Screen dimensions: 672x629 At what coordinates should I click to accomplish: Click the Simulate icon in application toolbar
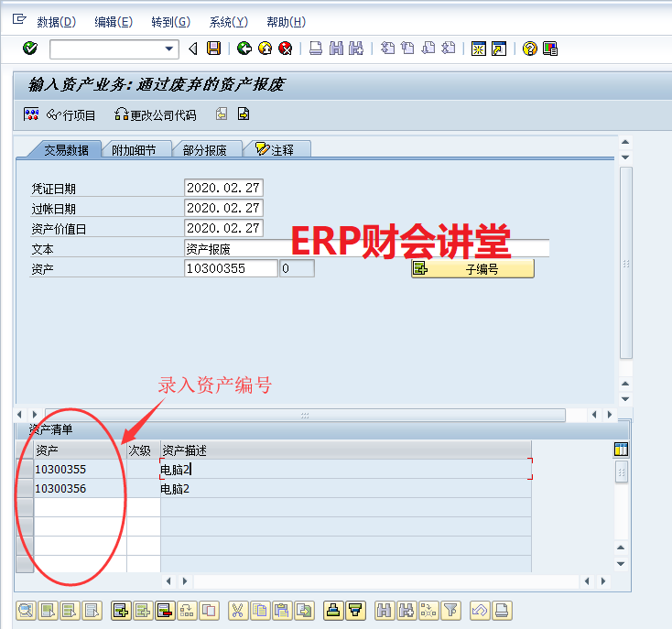(31, 114)
